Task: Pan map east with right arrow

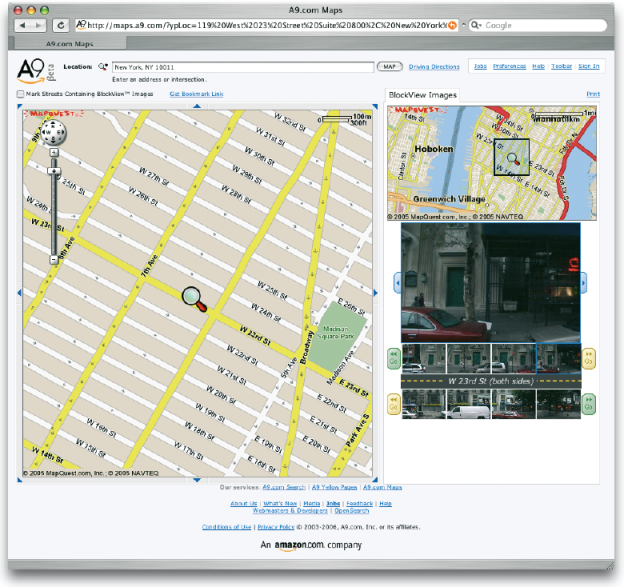Action: click(x=375, y=293)
